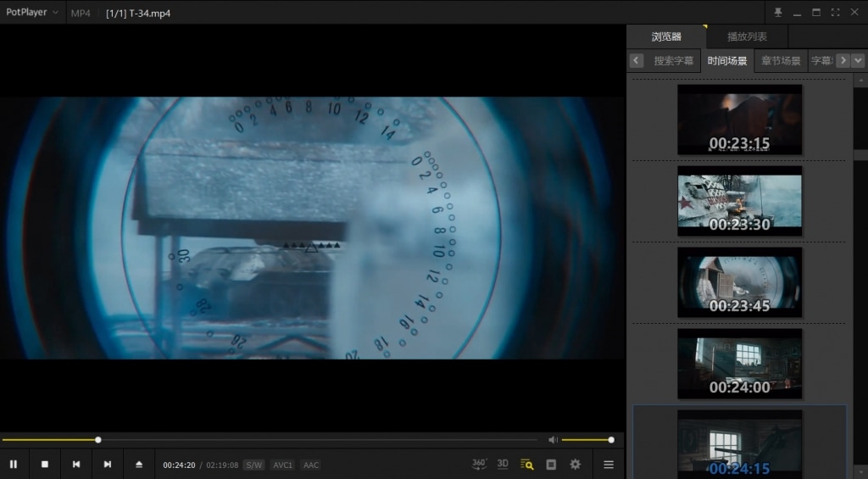The image size is (868, 479).
Task: Open the chapter/bookmark panel icon
Action: (551, 465)
